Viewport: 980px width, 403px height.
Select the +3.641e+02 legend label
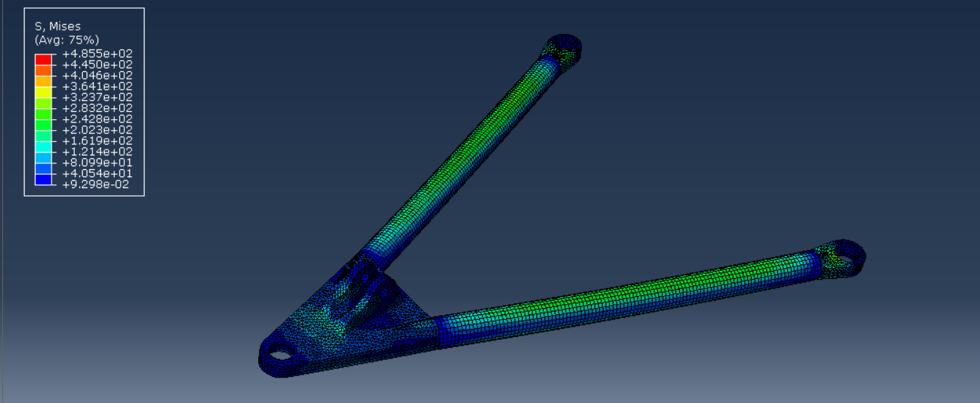97,86
